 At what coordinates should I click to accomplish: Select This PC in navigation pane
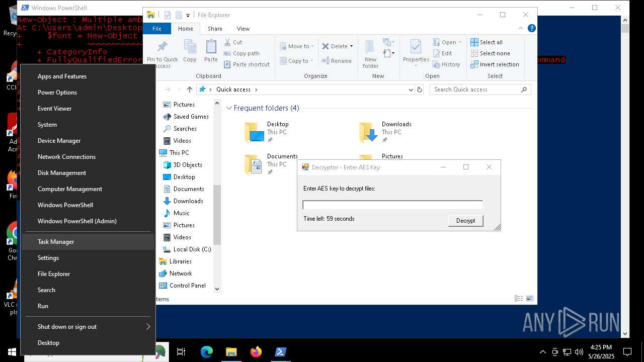click(x=174, y=153)
